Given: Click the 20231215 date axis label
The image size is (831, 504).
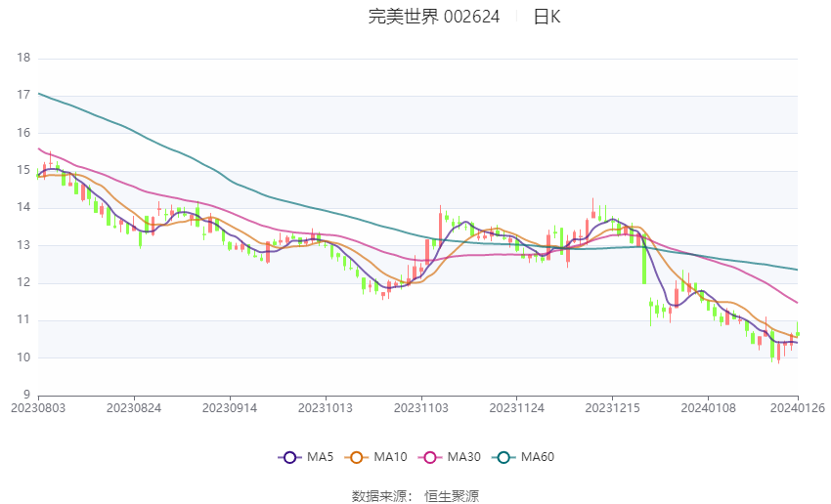Looking at the screenshot, I should coord(613,408).
